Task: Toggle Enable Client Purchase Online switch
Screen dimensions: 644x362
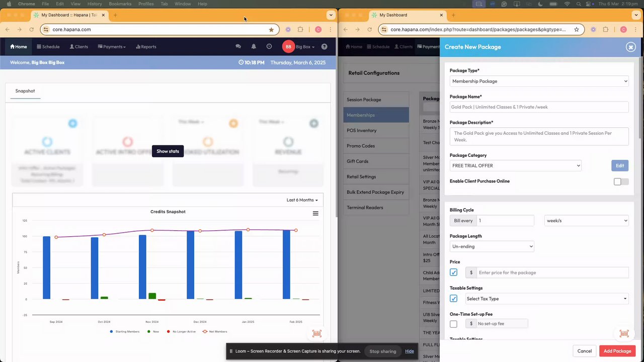Action: point(621,182)
